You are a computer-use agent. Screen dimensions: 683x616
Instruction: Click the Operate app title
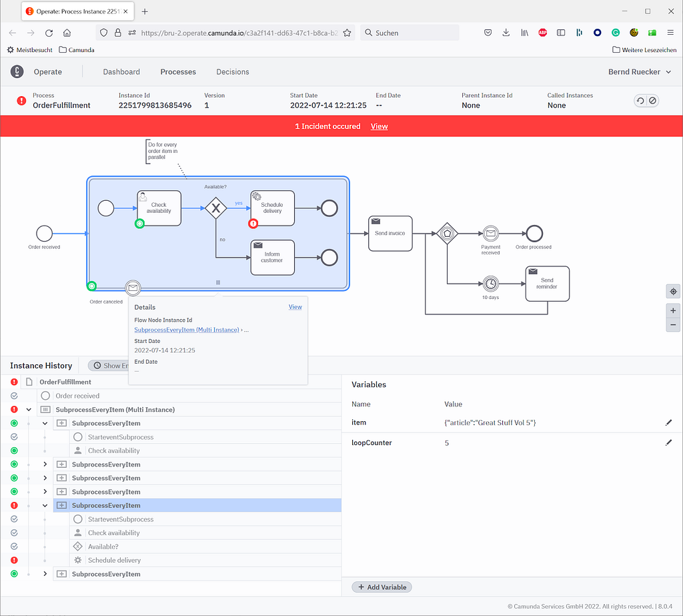pos(48,72)
